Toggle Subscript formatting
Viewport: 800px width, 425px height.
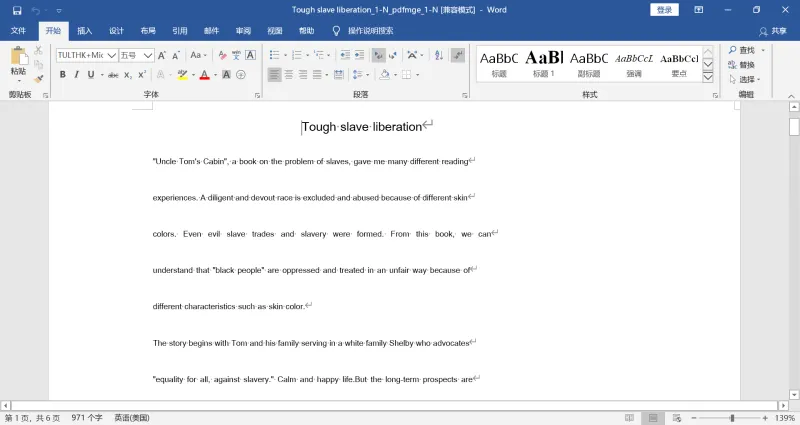[x=128, y=75]
